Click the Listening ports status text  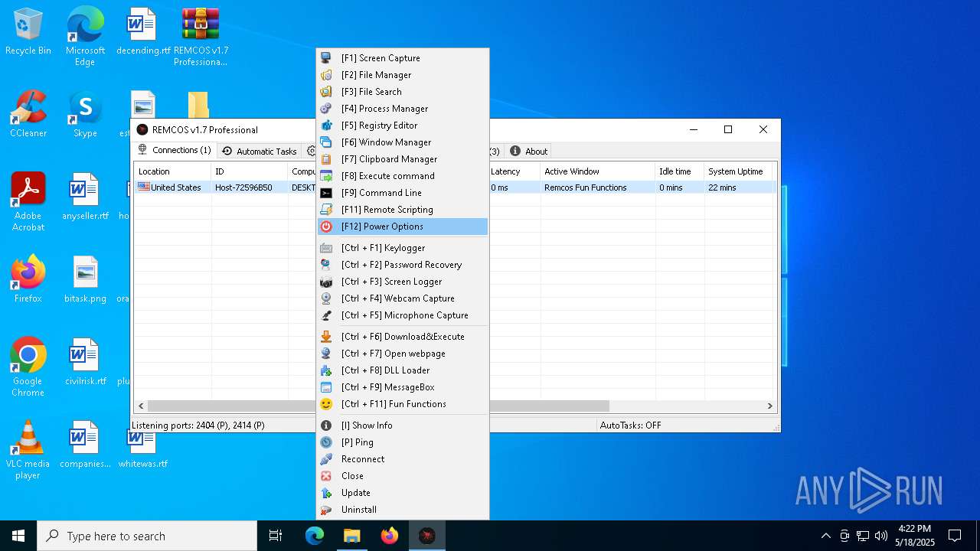click(x=198, y=425)
